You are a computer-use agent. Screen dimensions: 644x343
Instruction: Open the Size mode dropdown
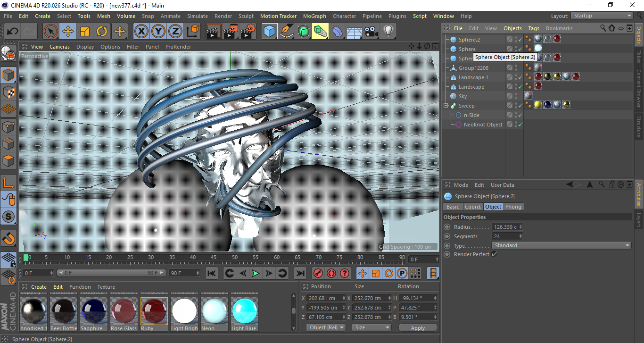click(x=372, y=327)
